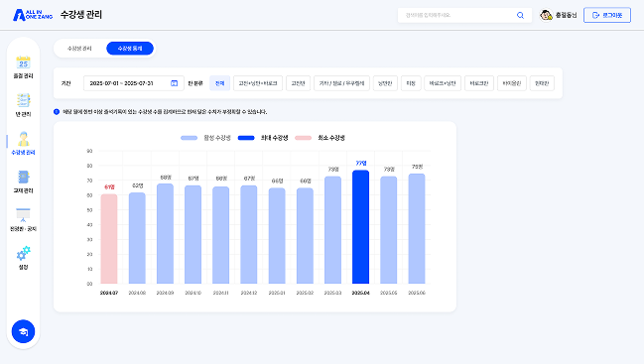Click the blue 77명 value label
This screenshot has height=364, width=644.
pos(361,164)
